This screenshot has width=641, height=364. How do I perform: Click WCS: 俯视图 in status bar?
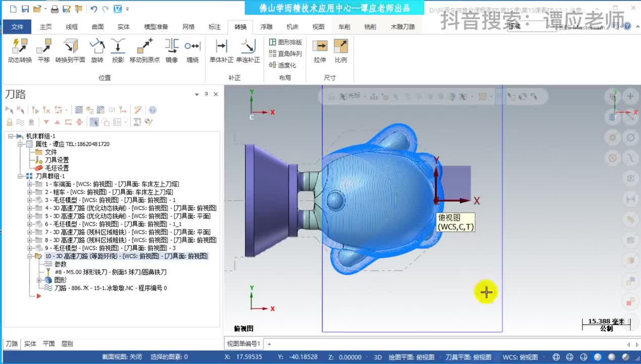(x=520, y=357)
